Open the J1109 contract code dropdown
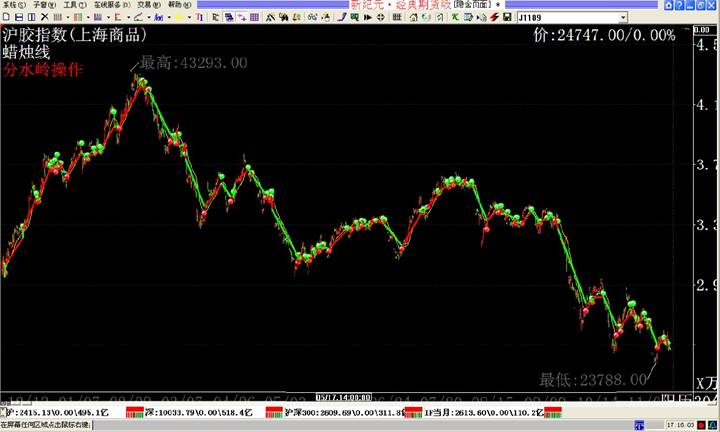 (x=623, y=18)
